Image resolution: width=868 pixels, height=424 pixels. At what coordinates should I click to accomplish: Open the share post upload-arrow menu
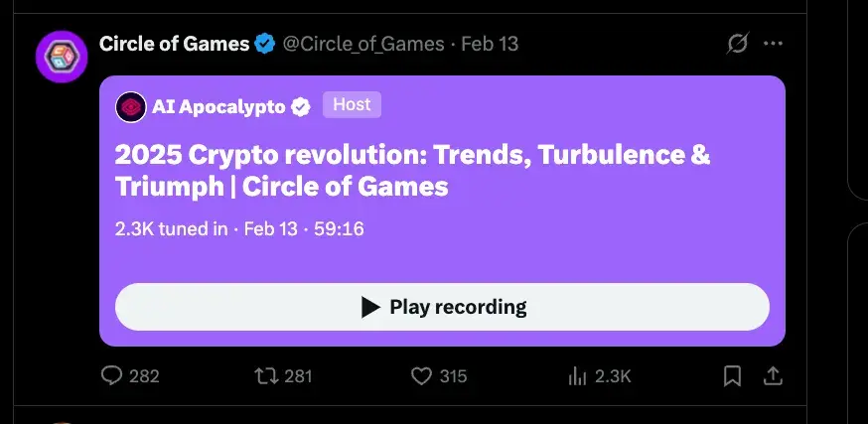coord(773,376)
